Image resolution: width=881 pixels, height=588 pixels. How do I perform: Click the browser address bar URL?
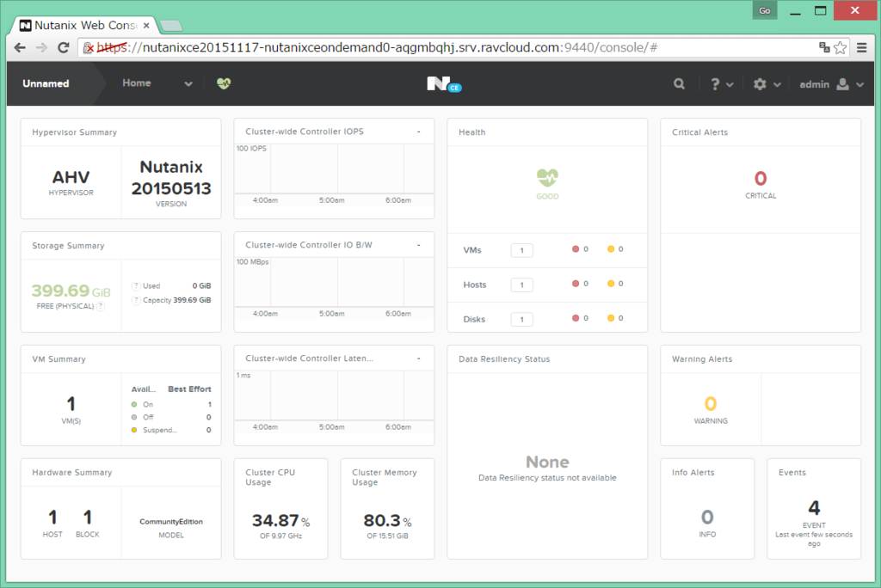pos(377,48)
